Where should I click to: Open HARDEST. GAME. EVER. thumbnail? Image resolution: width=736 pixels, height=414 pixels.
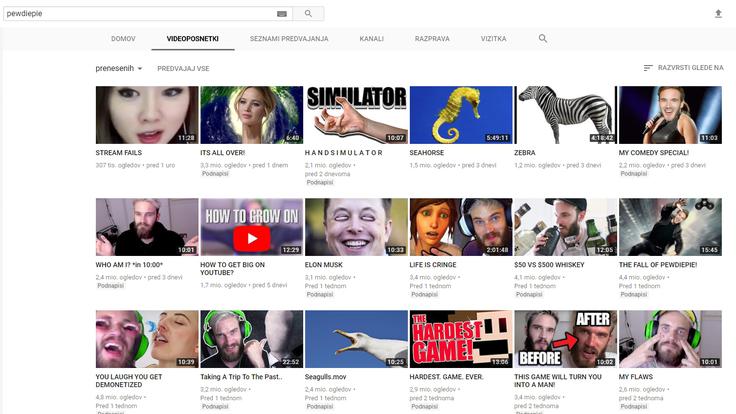[x=461, y=339]
